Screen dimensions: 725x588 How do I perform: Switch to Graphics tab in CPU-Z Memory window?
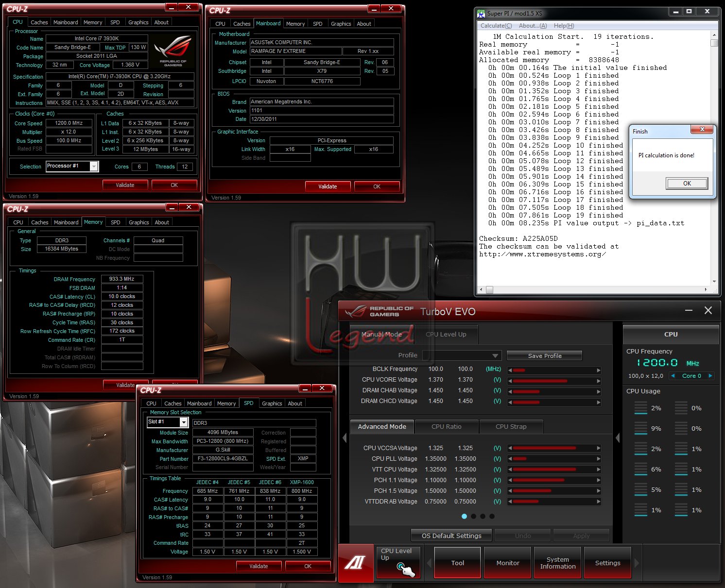click(139, 222)
